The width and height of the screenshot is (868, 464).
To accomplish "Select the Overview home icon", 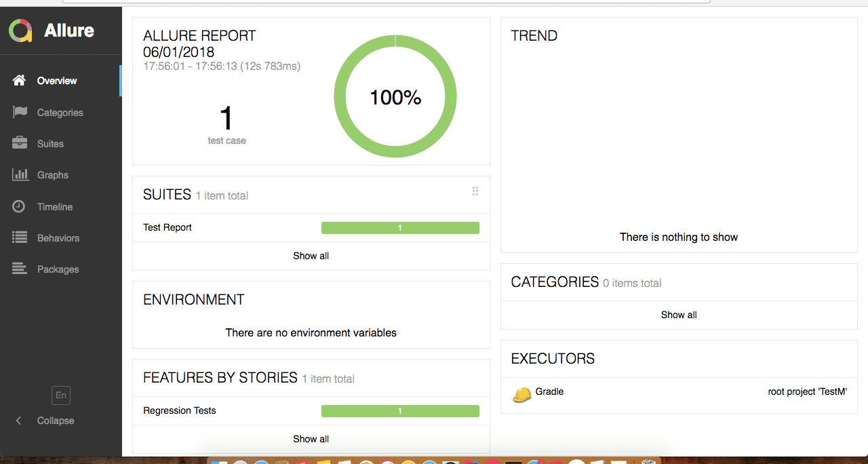I will coord(18,80).
